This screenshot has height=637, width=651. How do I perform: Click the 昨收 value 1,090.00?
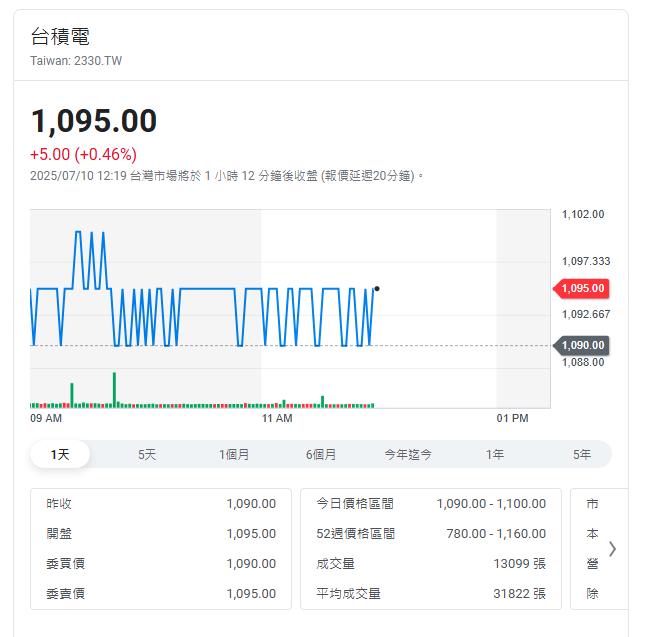[251, 504]
